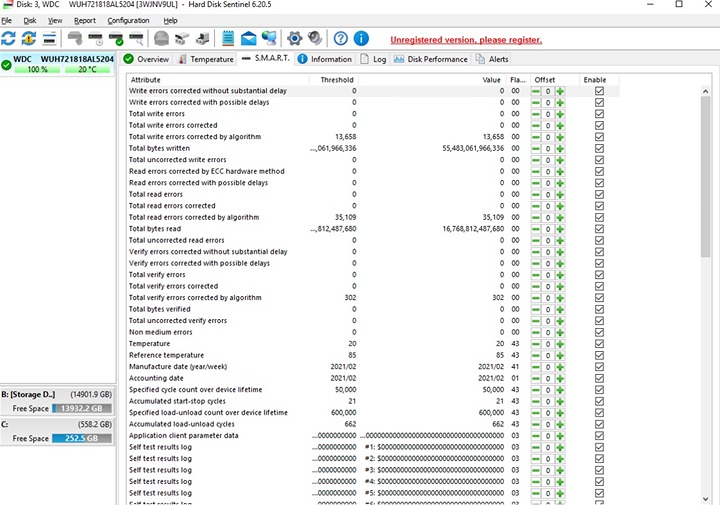Toggle Enable checkbox for Write errors corrected without substantial delay
This screenshot has width=720, height=505.
[599, 91]
